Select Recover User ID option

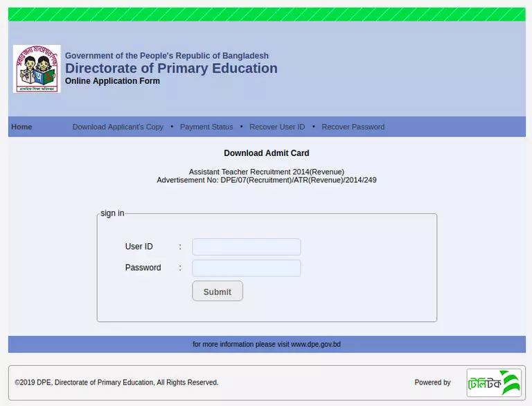277,127
